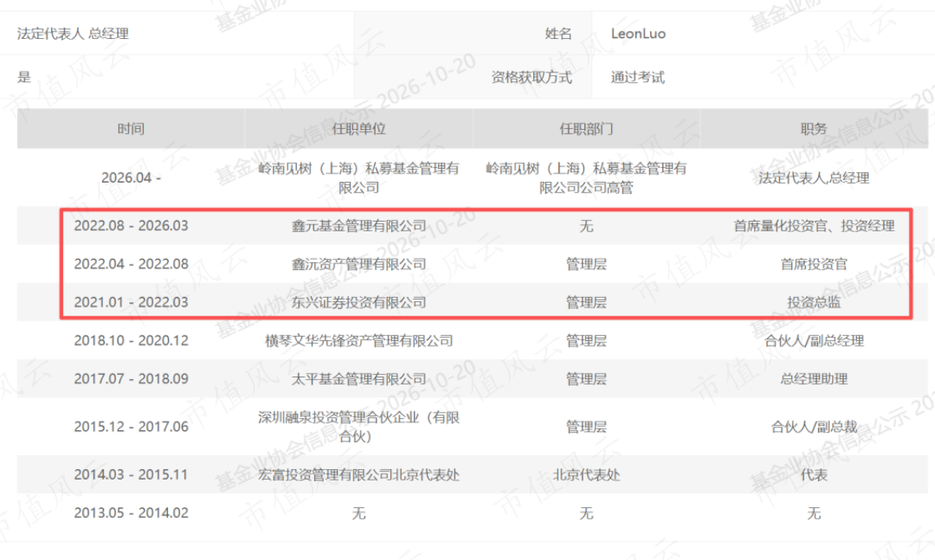Select the 岭南见树 公司高管 department cell
This screenshot has width=935, height=560.
click(x=586, y=178)
